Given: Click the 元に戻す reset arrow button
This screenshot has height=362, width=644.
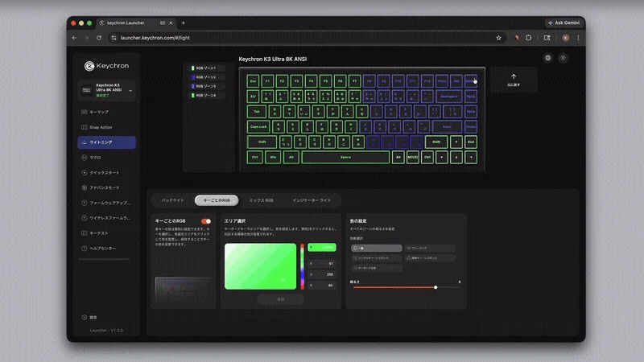Looking at the screenshot, I should click(x=514, y=80).
